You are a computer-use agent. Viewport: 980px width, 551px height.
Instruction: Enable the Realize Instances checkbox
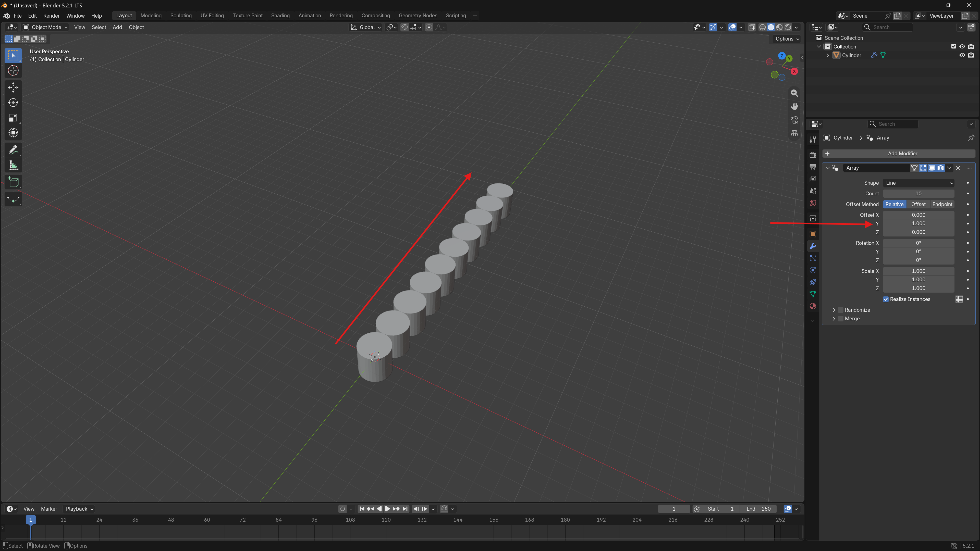(886, 299)
